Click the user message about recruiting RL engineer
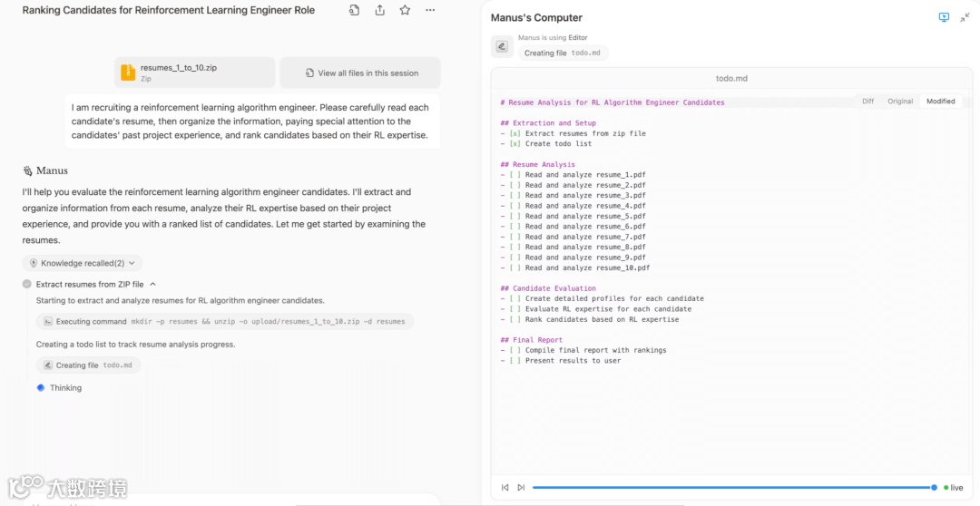The image size is (980, 506). [252, 122]
